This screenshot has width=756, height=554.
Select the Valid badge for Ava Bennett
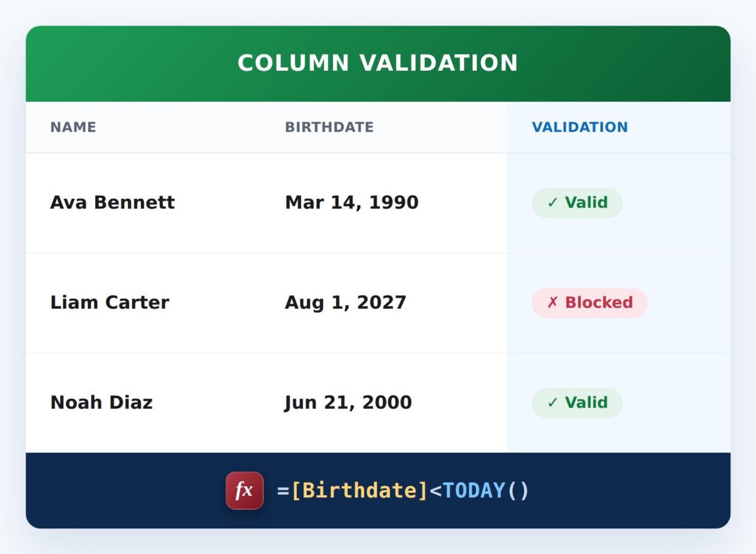click(577, 203)
